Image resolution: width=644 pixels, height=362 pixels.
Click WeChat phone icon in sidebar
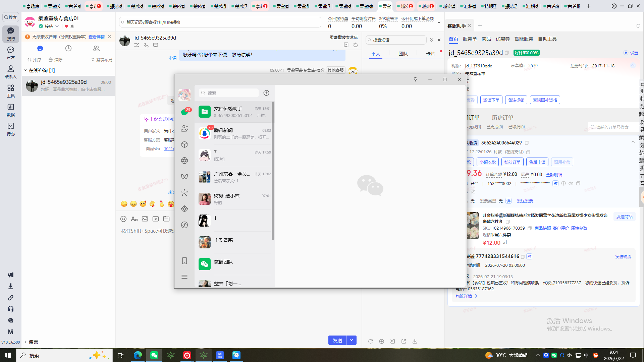pyautogui.click(x=184, y=261)
